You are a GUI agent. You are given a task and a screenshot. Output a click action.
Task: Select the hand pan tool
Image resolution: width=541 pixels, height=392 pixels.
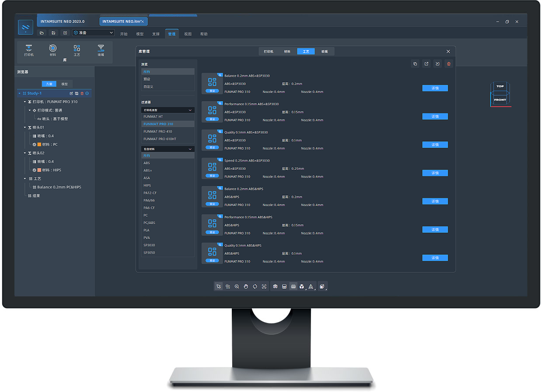tap(246, 287)
